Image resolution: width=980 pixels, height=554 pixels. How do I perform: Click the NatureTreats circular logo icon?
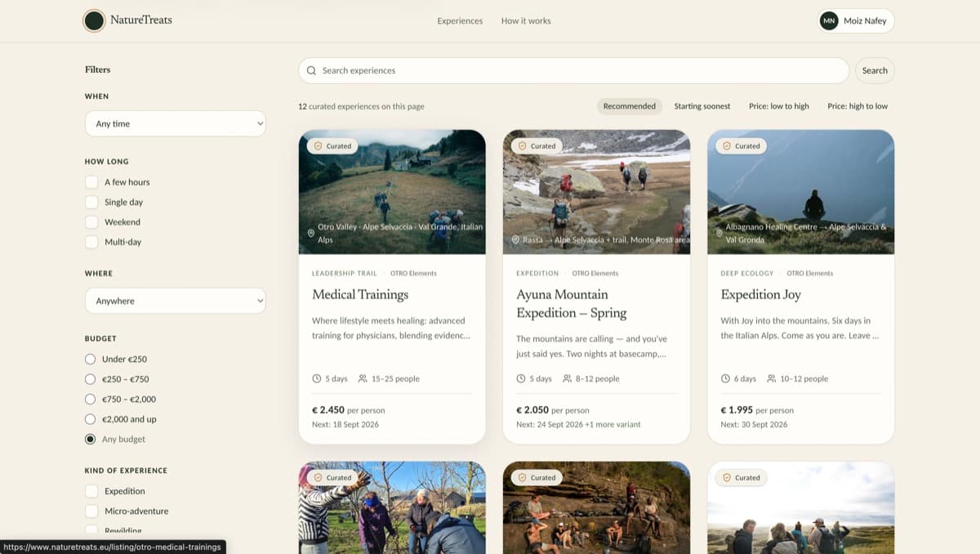pyautogui.click(x=94, y=21)
